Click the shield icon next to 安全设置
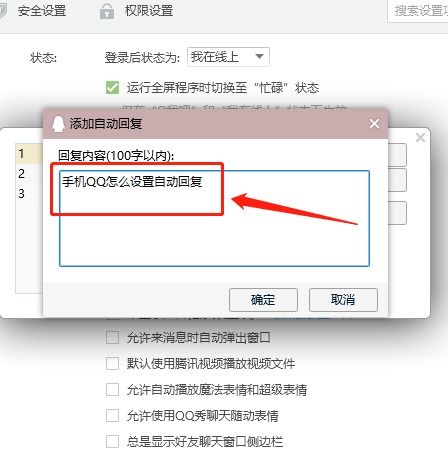The image size is (448, 450). coord(3,11)
